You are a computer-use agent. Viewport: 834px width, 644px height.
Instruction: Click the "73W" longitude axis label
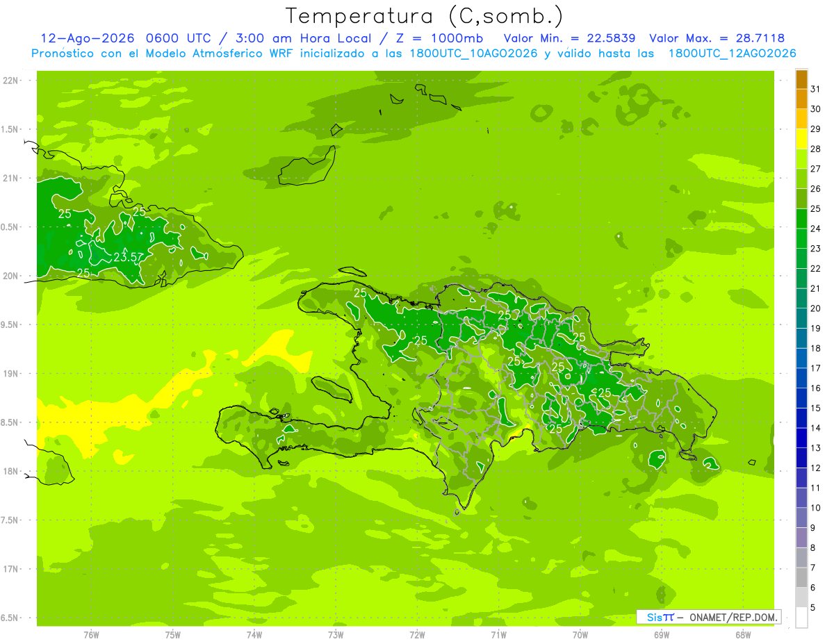(336, 635)
